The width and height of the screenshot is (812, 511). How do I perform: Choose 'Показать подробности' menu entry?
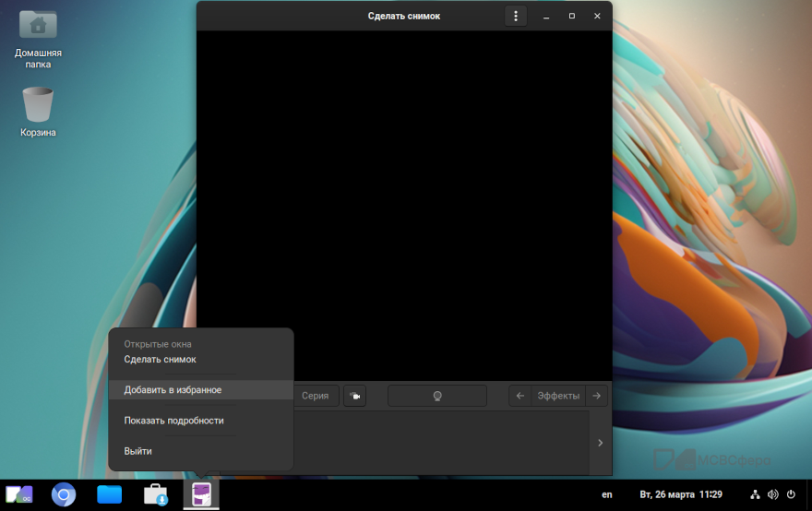[173, 421]
